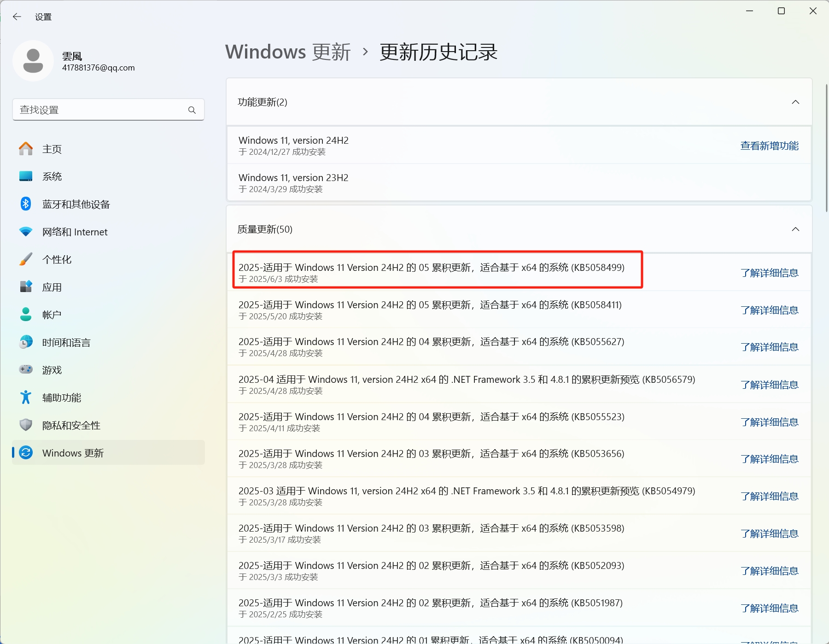
Task: Select 网络和 Internet
Action: coord(109,232)
